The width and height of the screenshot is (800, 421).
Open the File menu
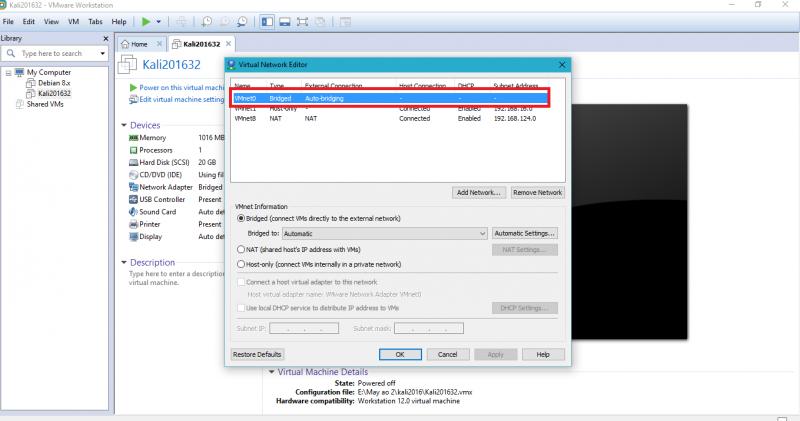click(x=8, y=21)
